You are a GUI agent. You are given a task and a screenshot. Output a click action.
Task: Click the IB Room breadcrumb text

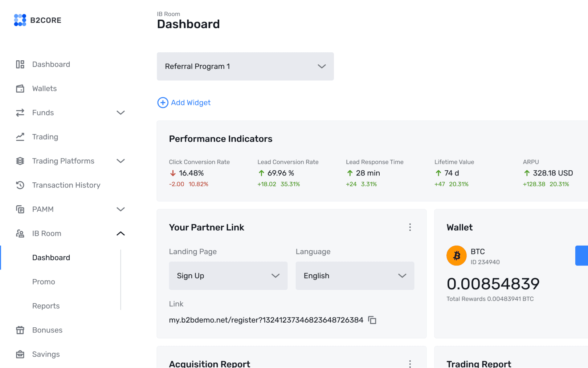click(168, 14)
